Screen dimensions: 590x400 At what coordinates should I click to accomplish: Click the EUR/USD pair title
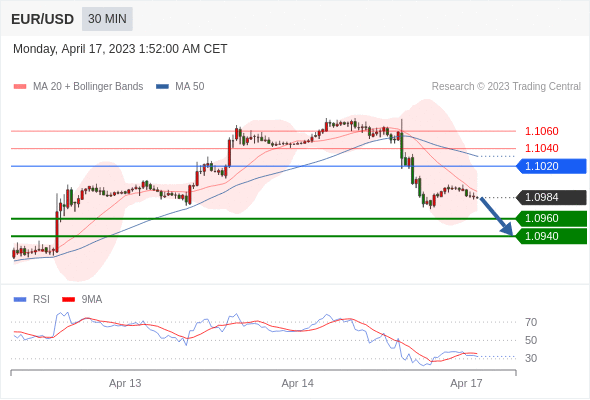point(43,19)
